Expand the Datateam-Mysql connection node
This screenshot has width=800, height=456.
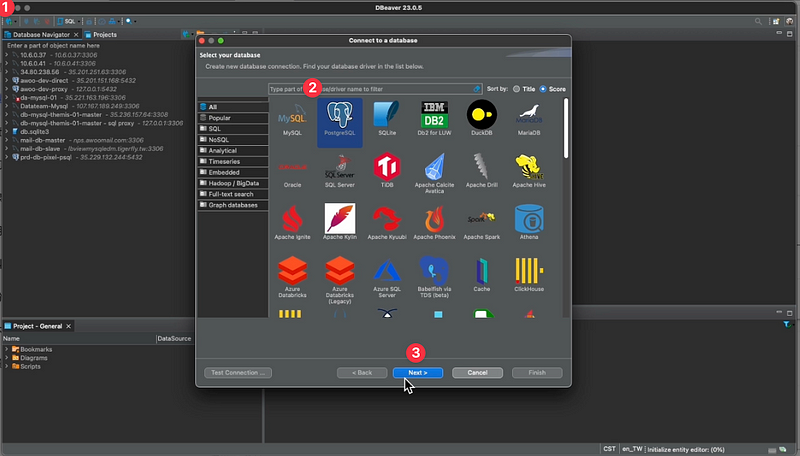tap(7, 106)
